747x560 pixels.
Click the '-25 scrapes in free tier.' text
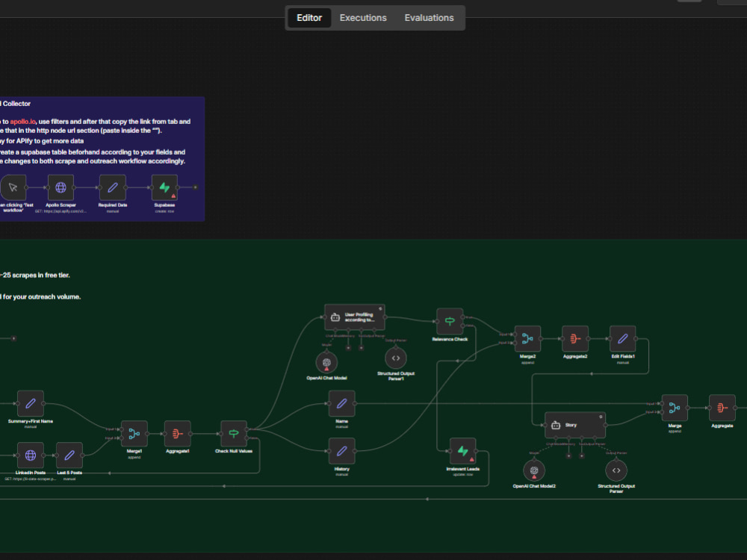(x=35, y=276)
